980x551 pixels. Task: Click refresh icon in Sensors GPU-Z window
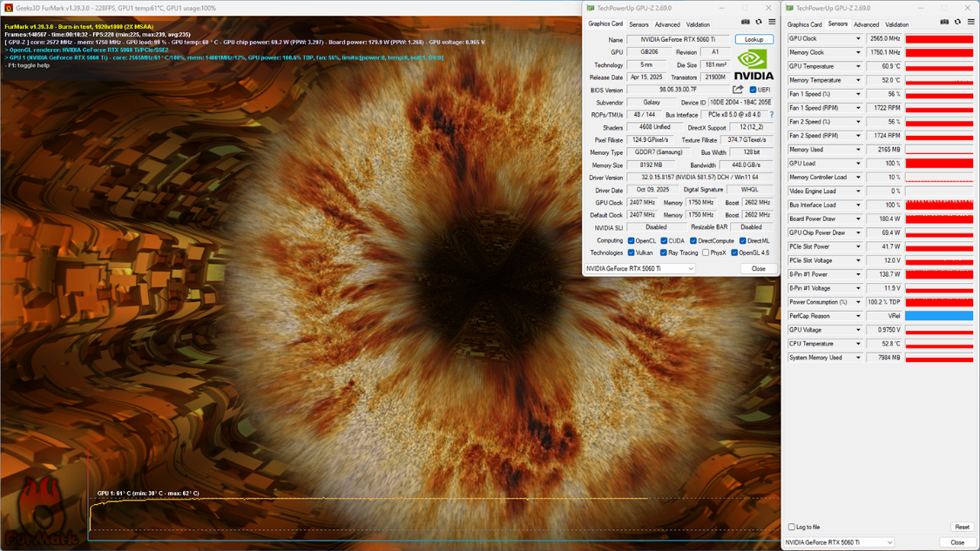click(x=957, y=22)
